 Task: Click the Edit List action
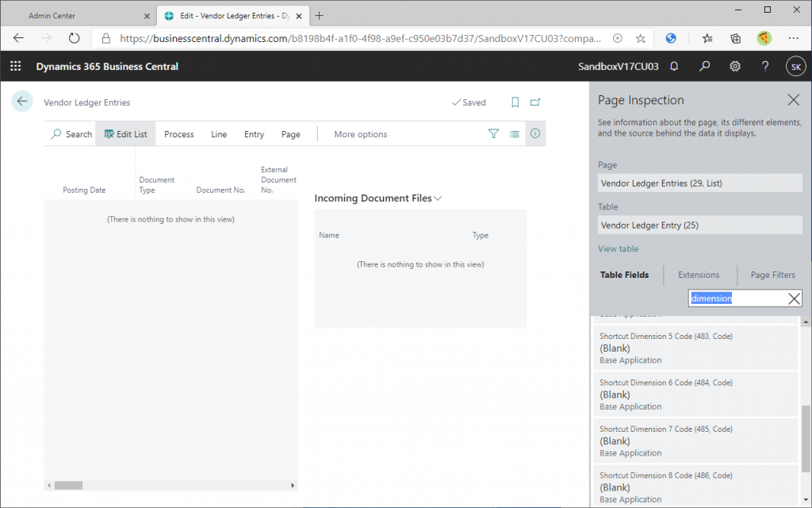pos(125,134)
